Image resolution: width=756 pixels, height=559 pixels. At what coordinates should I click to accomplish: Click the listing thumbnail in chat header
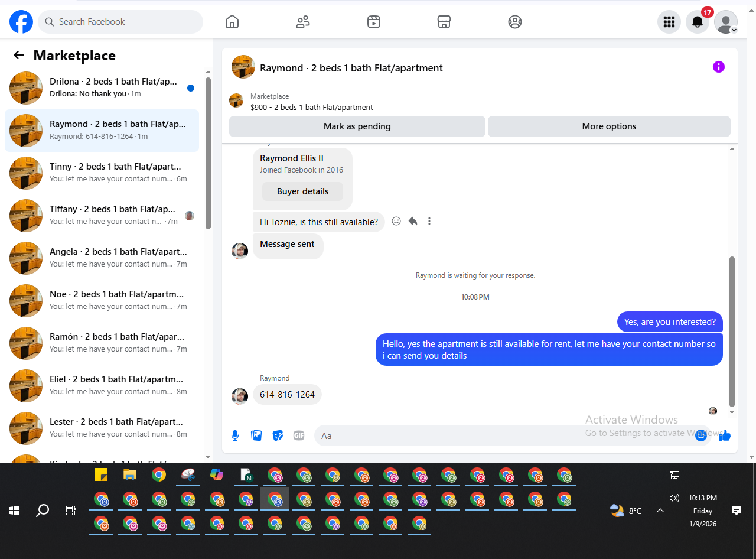243,67
